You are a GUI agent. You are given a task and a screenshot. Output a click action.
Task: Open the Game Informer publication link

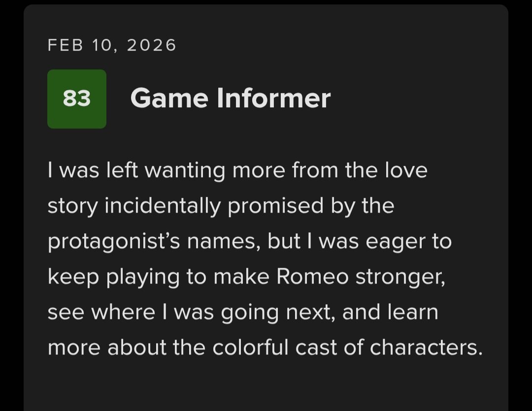(230, 98)
